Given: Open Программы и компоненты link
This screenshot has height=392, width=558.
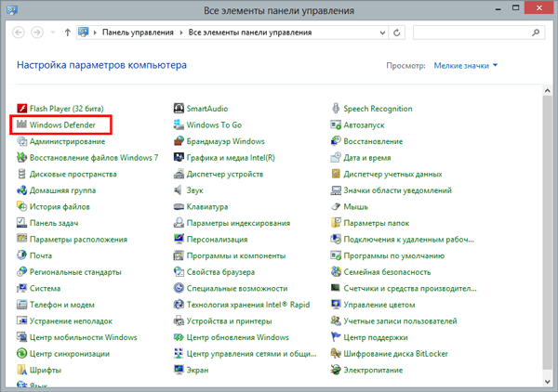Looking at the screenshot, I should (x=236, y=255).
